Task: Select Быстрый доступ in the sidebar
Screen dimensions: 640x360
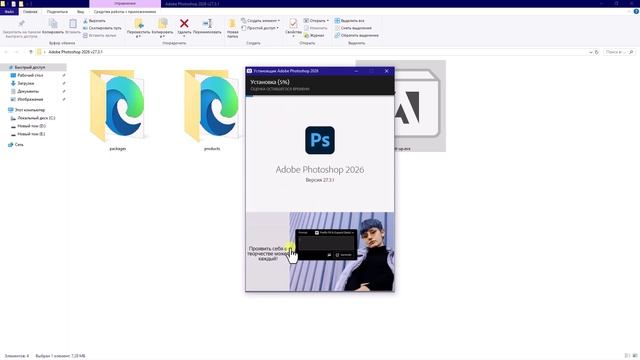Action: (x=33, y=67)
